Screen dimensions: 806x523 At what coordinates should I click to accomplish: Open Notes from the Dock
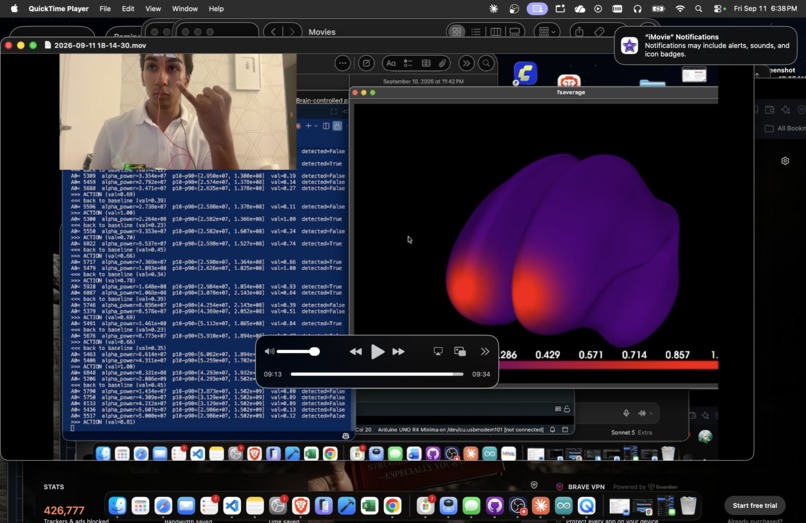pos(255,506)
